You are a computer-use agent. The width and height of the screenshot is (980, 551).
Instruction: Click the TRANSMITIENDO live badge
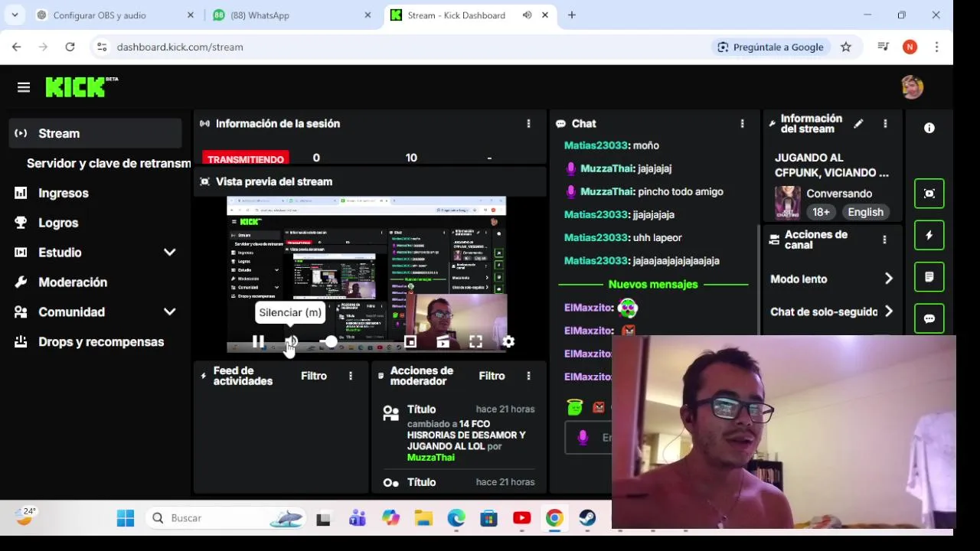pos(246,158)
